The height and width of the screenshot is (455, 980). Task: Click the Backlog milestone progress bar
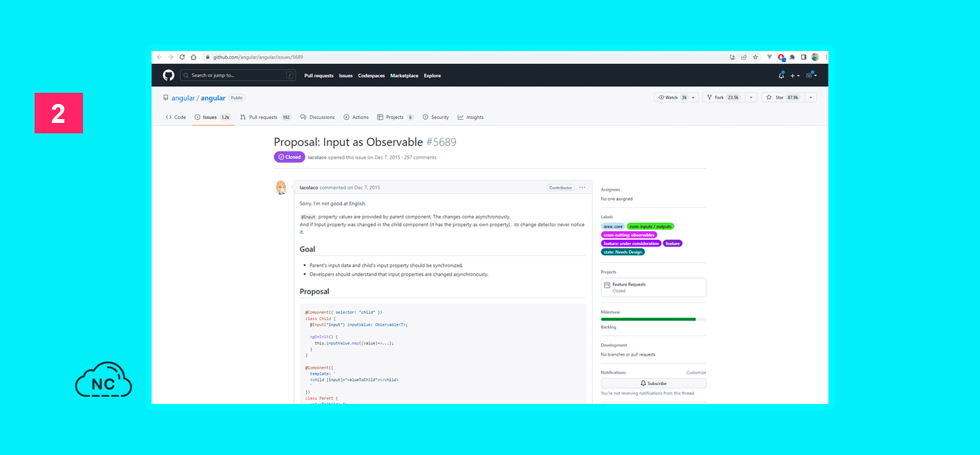(653, 319)
